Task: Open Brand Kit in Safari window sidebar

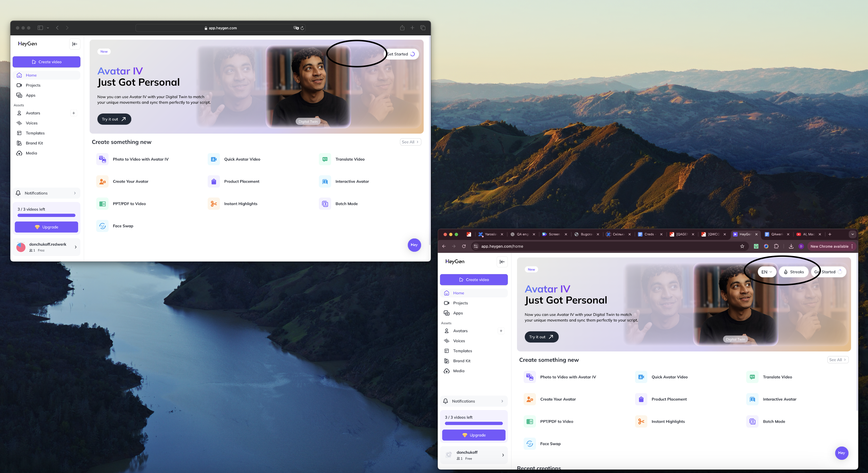Action: coord(47,143)
